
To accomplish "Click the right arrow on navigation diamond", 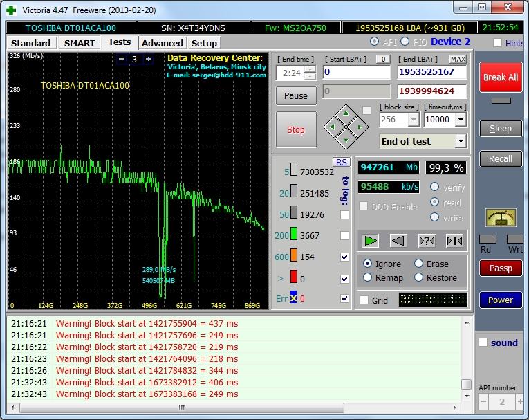I will tap(360, 127).
